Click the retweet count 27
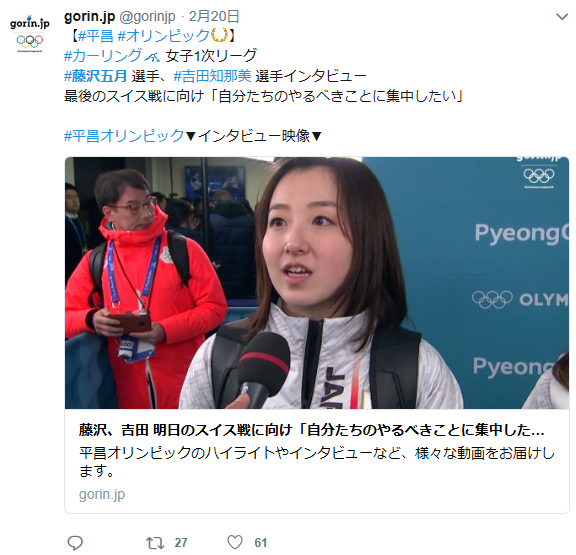 pos(181,543)
